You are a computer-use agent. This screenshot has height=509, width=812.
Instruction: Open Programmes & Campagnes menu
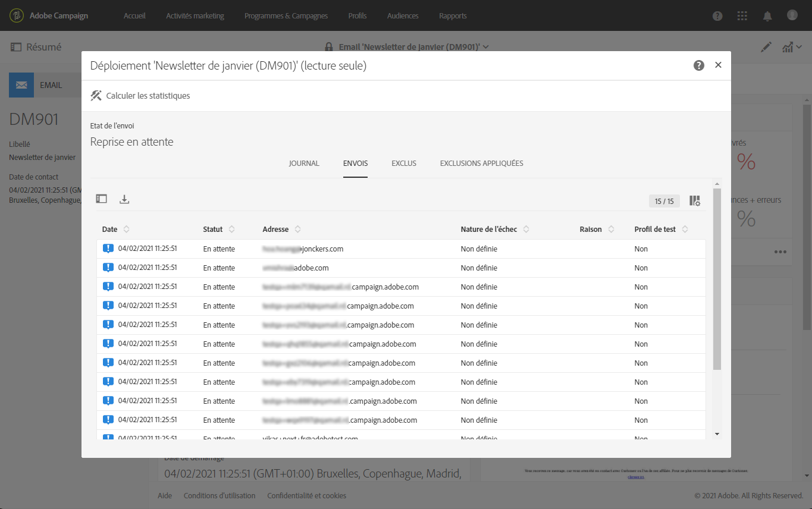pos(286,16)
